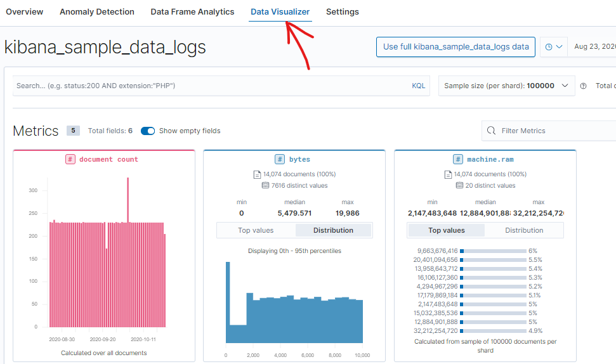Click the 2020-09-20 axis label

point(103,339)
